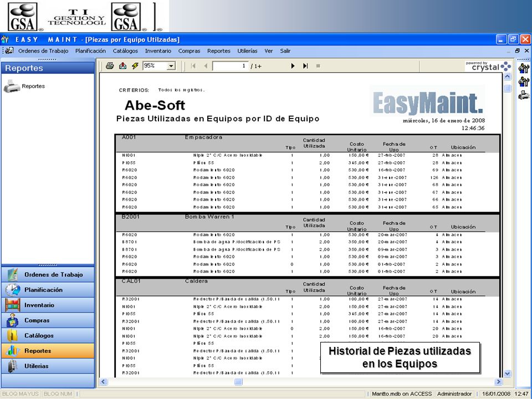
Task: Click the printer icon in right toolbar
Action: (x=524, y=95)
